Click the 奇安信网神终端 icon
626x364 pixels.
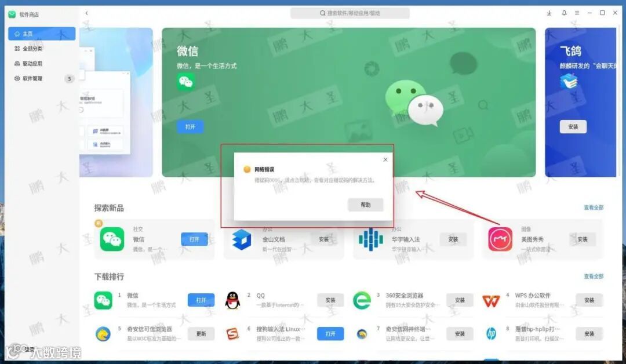point(362,334)
